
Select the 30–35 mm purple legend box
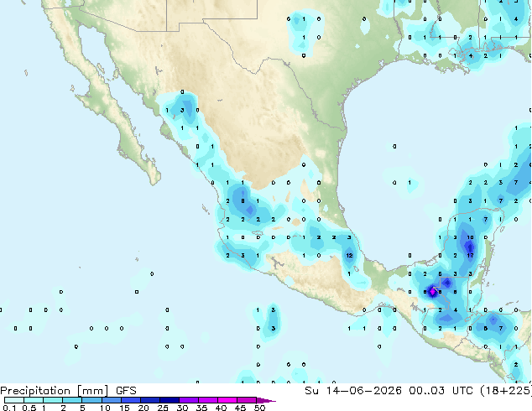pyautogui.click(x=189, y=400)
